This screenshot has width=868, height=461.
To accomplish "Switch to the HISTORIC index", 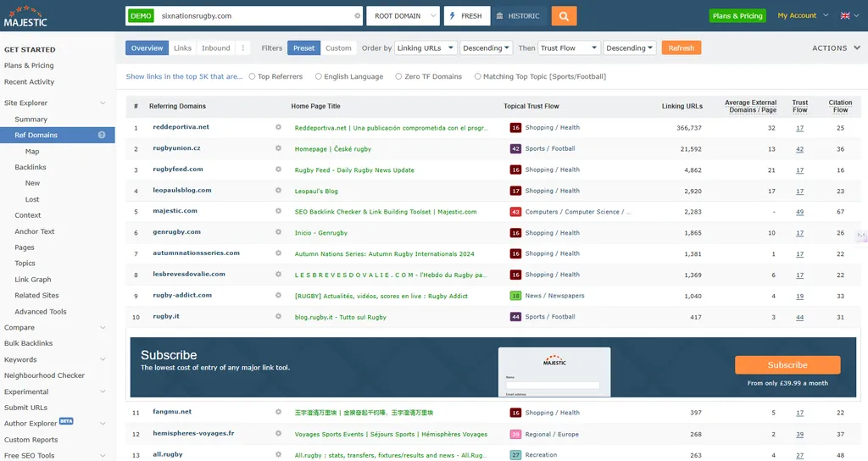I will click(x=519, y=16).
